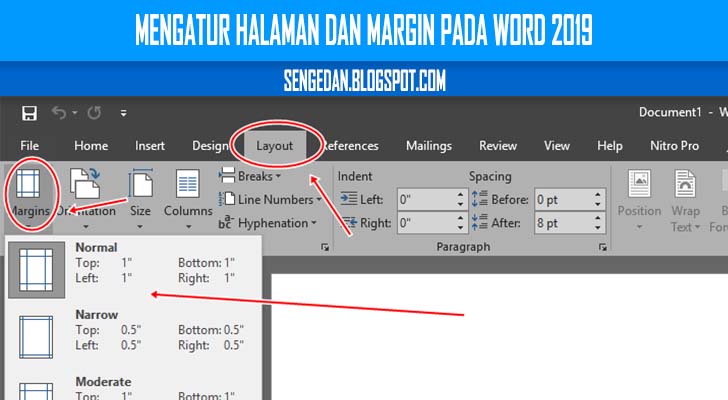
Task: Switch to the View tab
Action: pyautogui.click(x=557, y=146)
